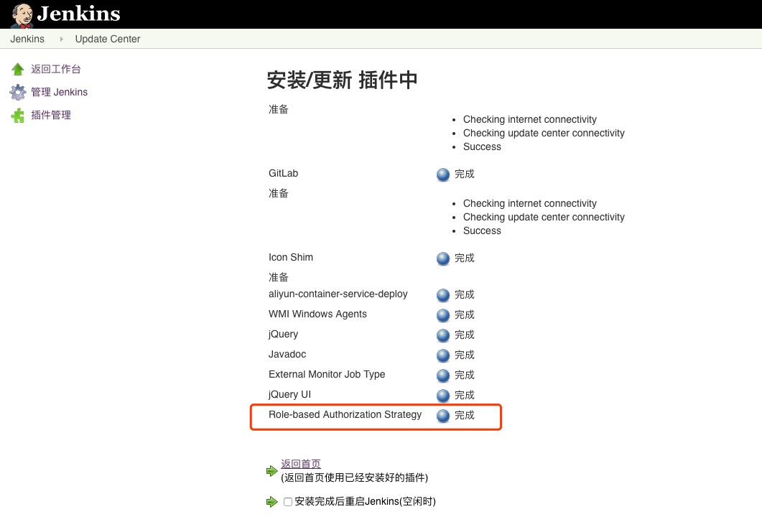Viewport: 762px width, 532px height.
Task: Click the blue status ball for jQuery
Action: [x=443, y=335]
